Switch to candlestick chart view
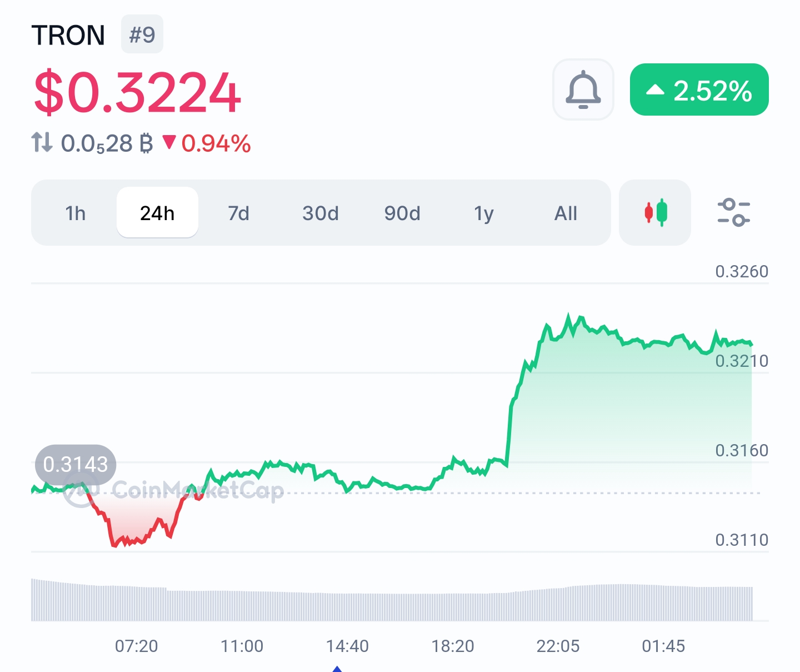This screenshot has height=672, width=800. pyautogui.click(x=655, y=212)
